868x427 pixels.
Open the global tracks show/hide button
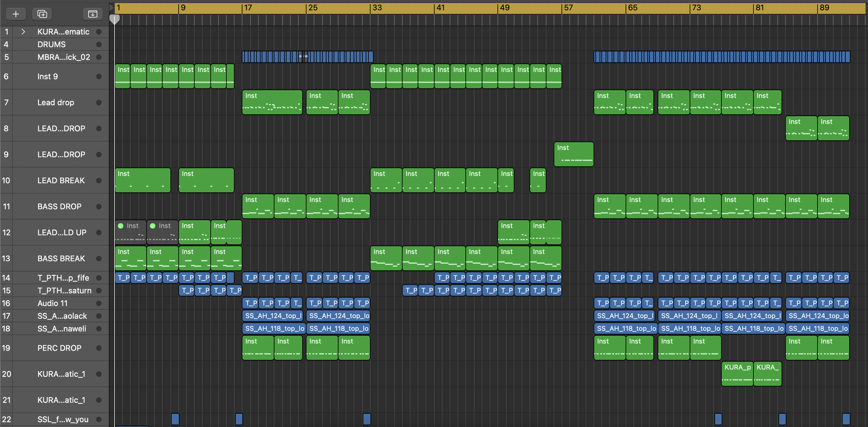click(92, 14)
